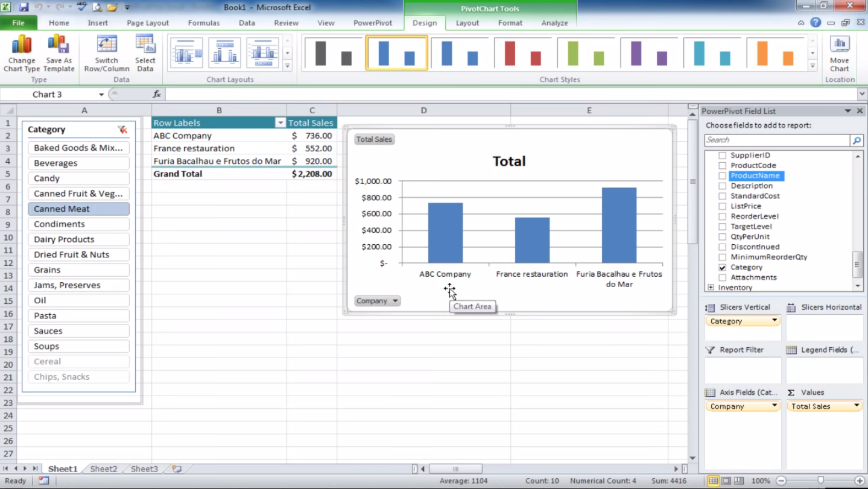This screenshot has height=489, width=868.
Task: Click in the field list Search box
Action: [x=777, y=140]
